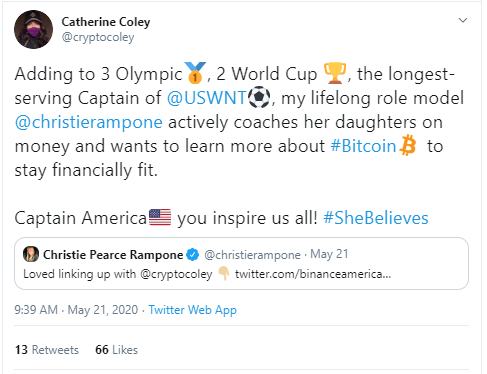Open Catherine Coley display name link
Screen dimensions: 487x374
coord(106,22)
